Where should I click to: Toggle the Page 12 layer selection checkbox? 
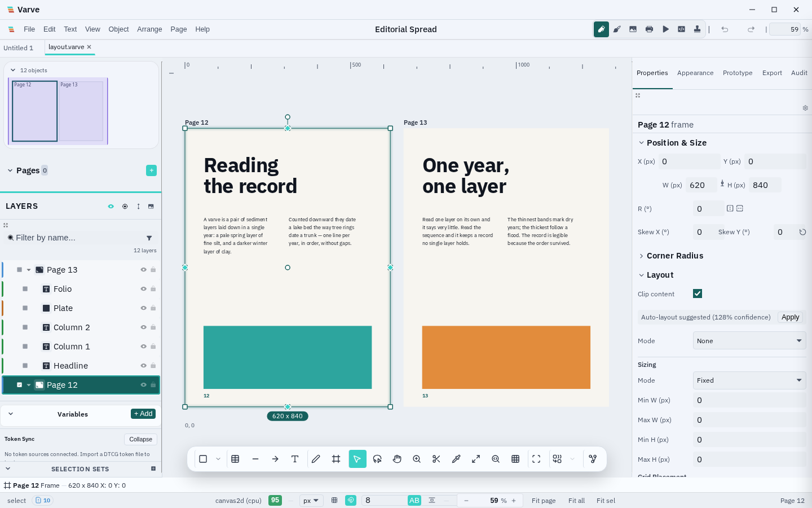point(19,385)
